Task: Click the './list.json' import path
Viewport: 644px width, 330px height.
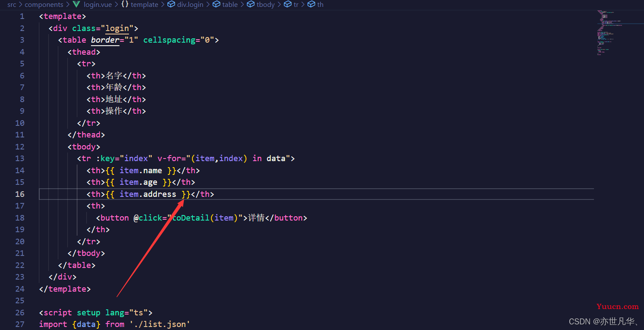Action: coord(160,324)
